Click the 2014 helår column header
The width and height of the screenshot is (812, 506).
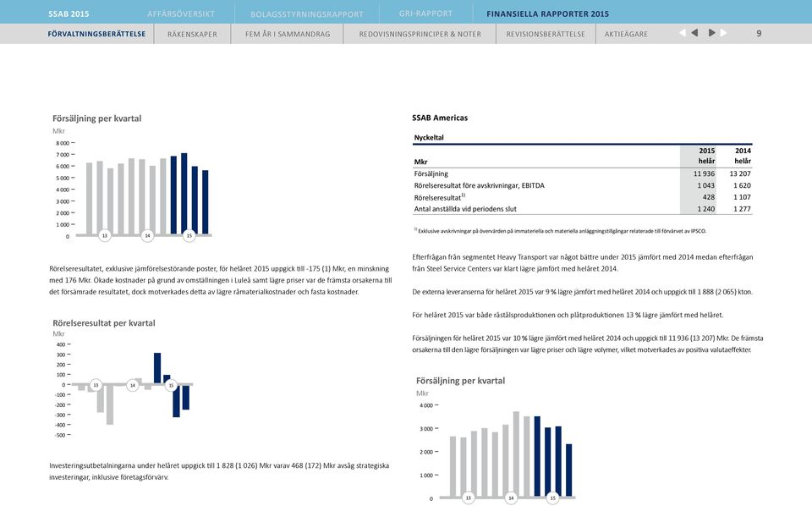click(x=743, y=156)
